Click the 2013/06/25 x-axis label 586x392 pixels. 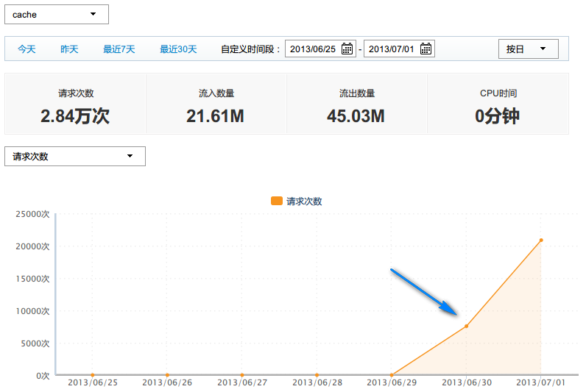(x=93, y=382)
